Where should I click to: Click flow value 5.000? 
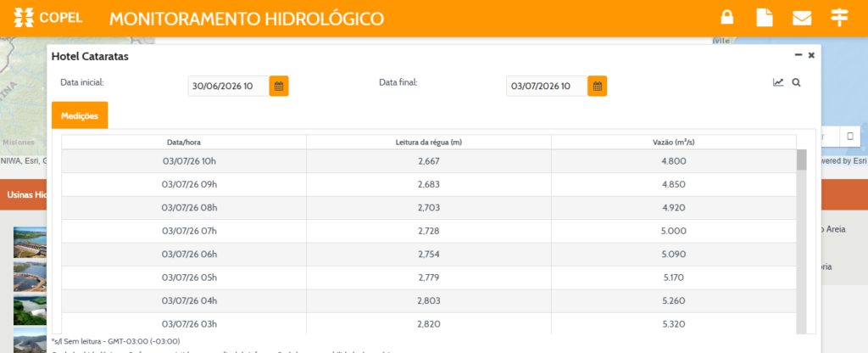coord(674,231)
